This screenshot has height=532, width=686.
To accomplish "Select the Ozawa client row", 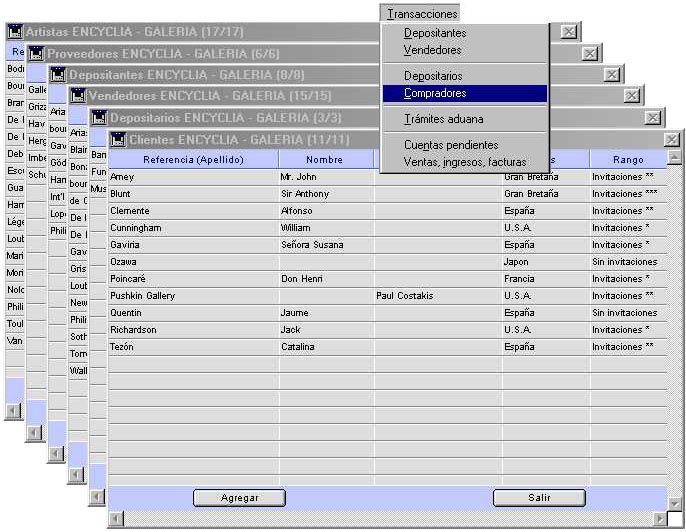I will [388, 262].
